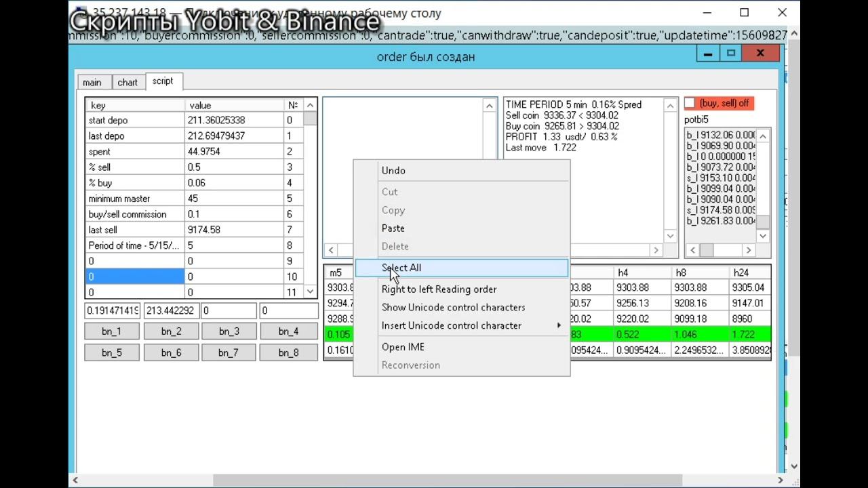Viewport: 868px width, 488px height.
Task: Switch to the main tab
Action: 92,83
